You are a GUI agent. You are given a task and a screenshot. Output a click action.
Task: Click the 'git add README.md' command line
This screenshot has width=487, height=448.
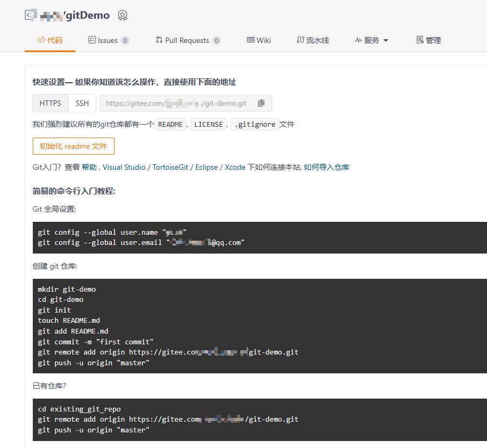73,331
